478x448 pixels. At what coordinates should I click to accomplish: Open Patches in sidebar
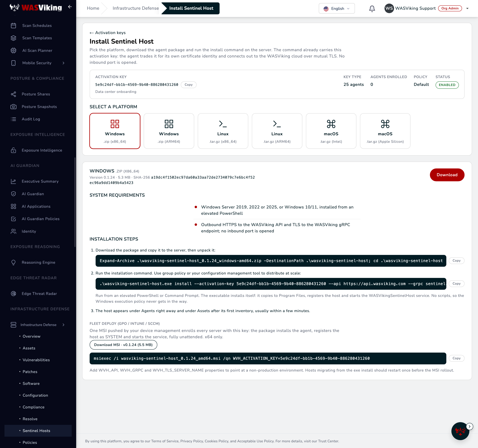pyautogui.click(x=30, y=372)
